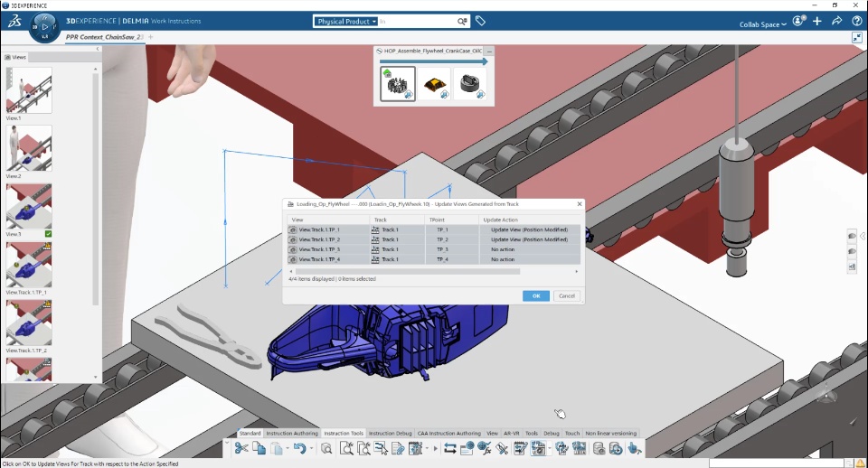Click the database disk toolbar icon
This screenshot has width=868, height=468.
(599, 448)
